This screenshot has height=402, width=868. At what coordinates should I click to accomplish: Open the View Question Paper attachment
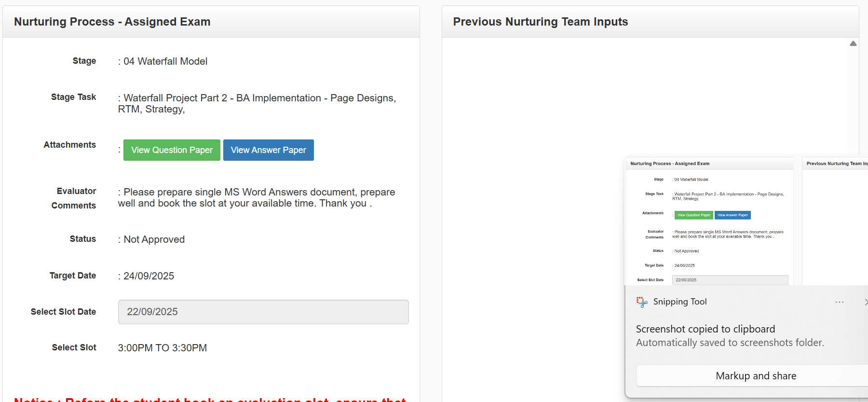(x=172, y=150)
